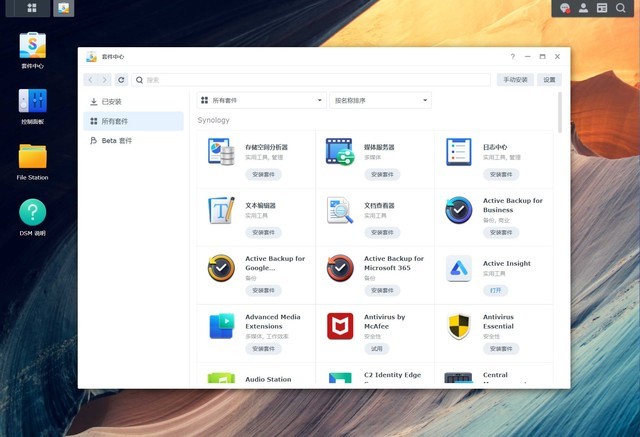The width and height of the screenshot is (640, 437).
Task: Click 试用 for Antivirus by McAfee
Action: 376,349
